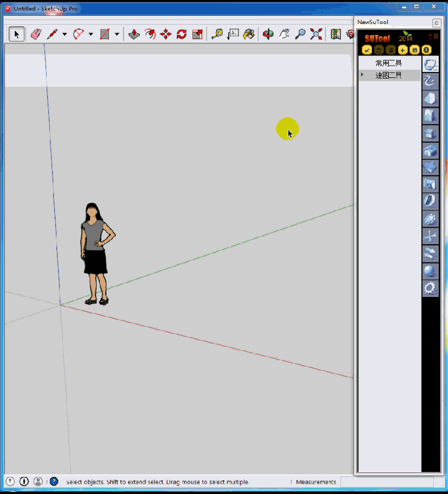Click the SUTool plus add button

(402, 50)
